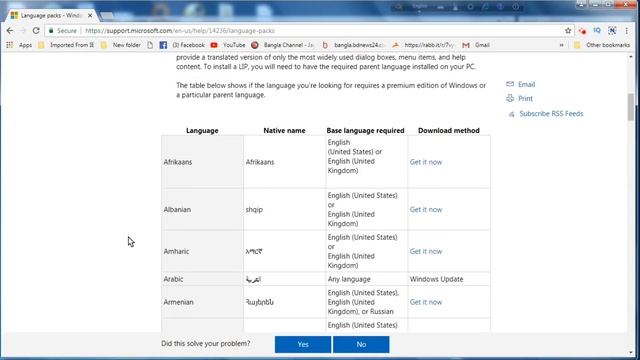
Task: Click the 'shqip' native name cell
Action: (x=284, y=209)
